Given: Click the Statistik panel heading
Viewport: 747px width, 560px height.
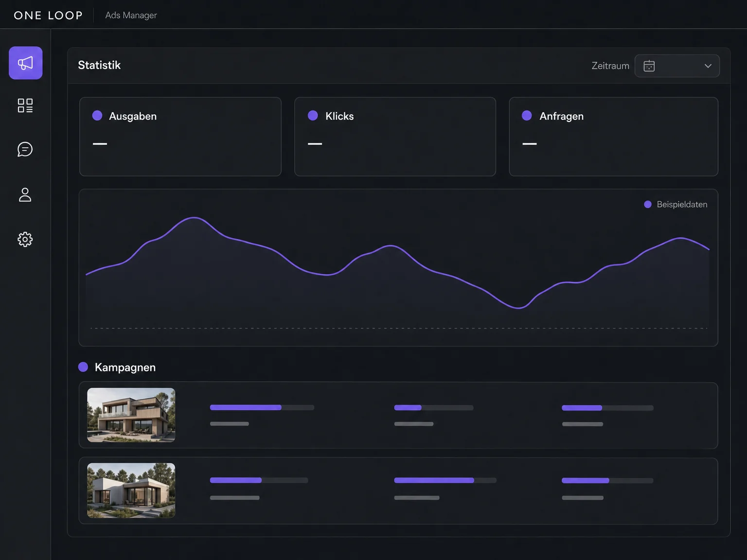Looking at the screenshot, I should 99,65.
